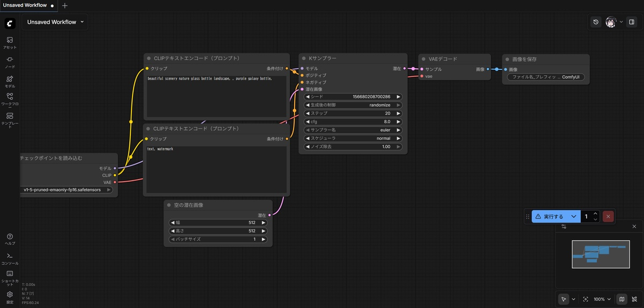Increase the バッチサイズ value right arrow
Viewport: 644px width, 308px height.
(264, 239)
